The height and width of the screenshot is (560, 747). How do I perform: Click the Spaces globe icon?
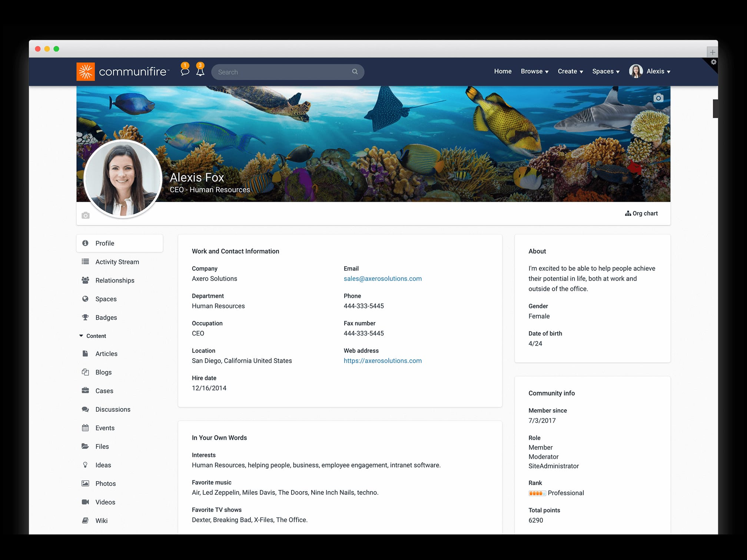tap(85, 299)
